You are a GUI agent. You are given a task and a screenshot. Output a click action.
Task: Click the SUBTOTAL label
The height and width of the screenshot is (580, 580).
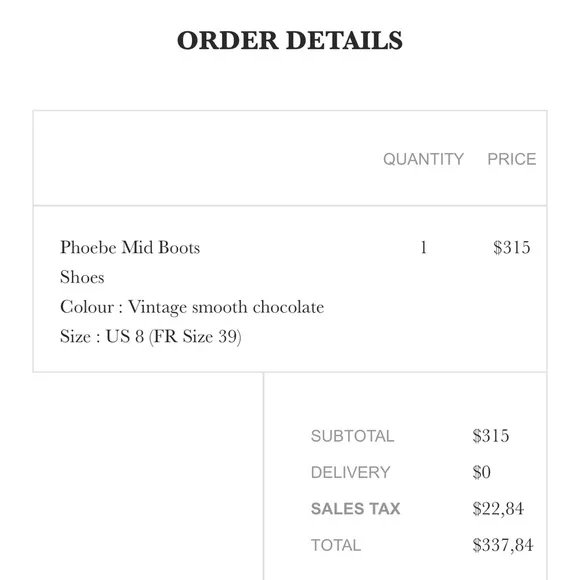(353, 436)
